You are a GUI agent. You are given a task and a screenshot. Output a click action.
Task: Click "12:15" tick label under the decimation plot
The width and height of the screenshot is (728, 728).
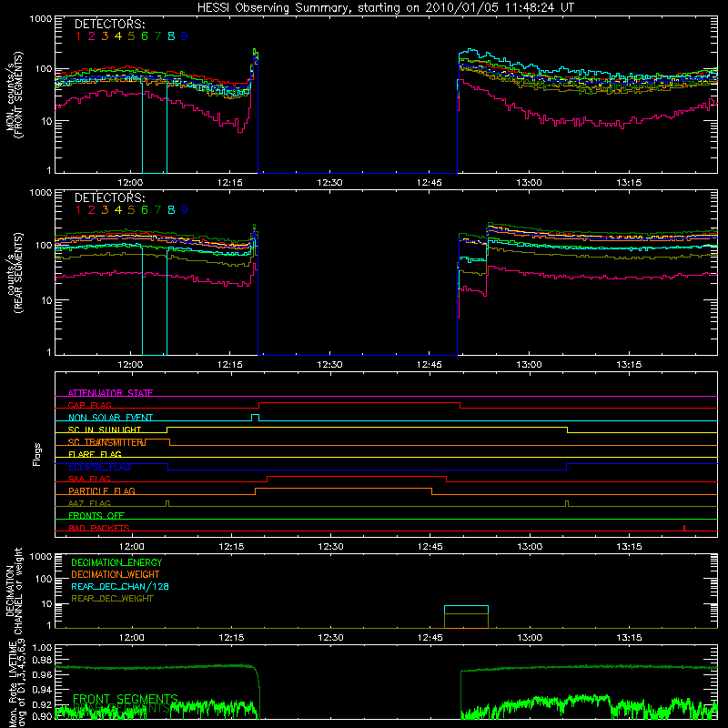[231, 638]
